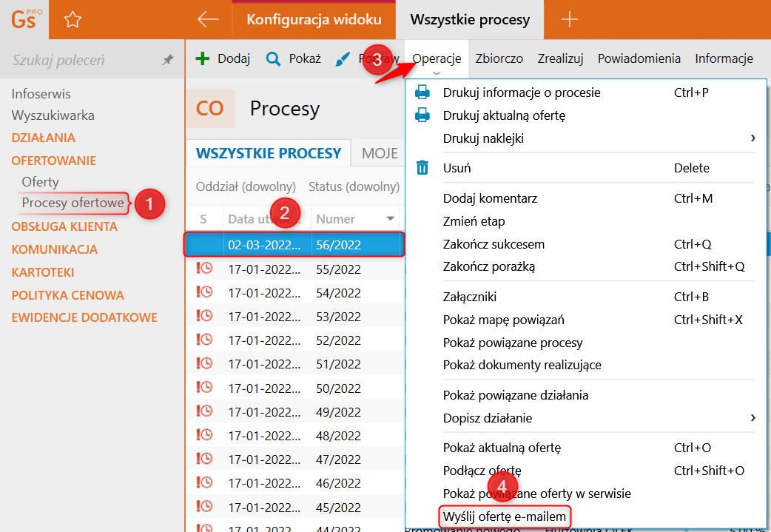Open Procesy ofertowe in sidebar
The image size is (771, 532).
point(73,203)
